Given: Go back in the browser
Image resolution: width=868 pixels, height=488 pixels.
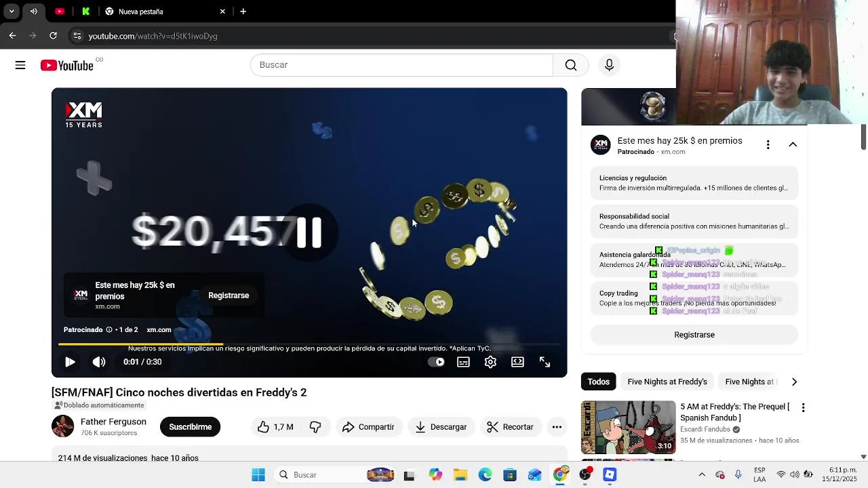Looking at the screenshot, I should [x=12, y=36].
